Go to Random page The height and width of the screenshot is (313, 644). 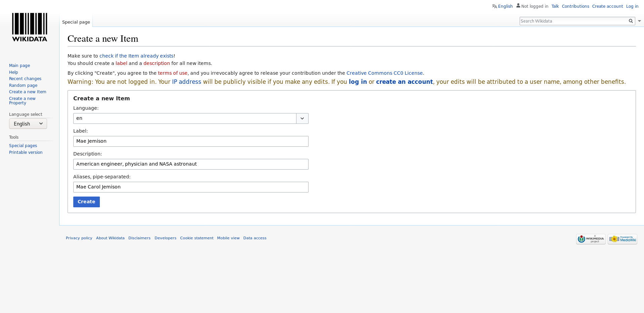[x=23, y=85]
